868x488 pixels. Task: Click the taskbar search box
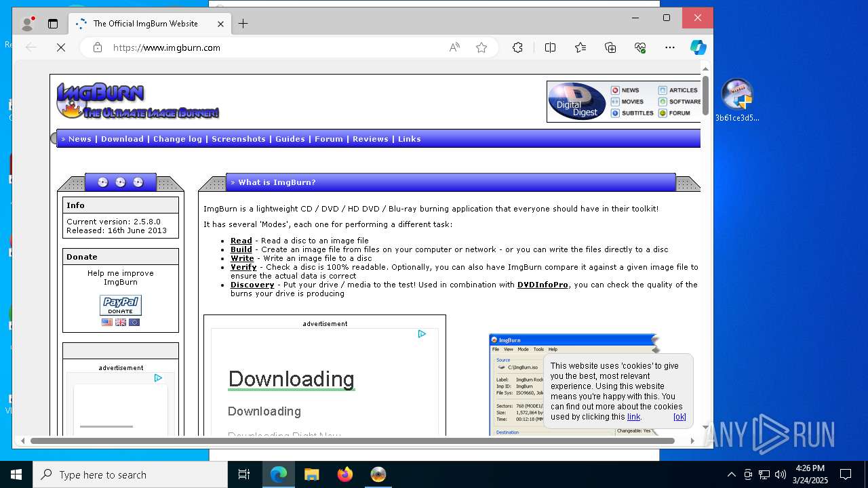click(130, 474)
